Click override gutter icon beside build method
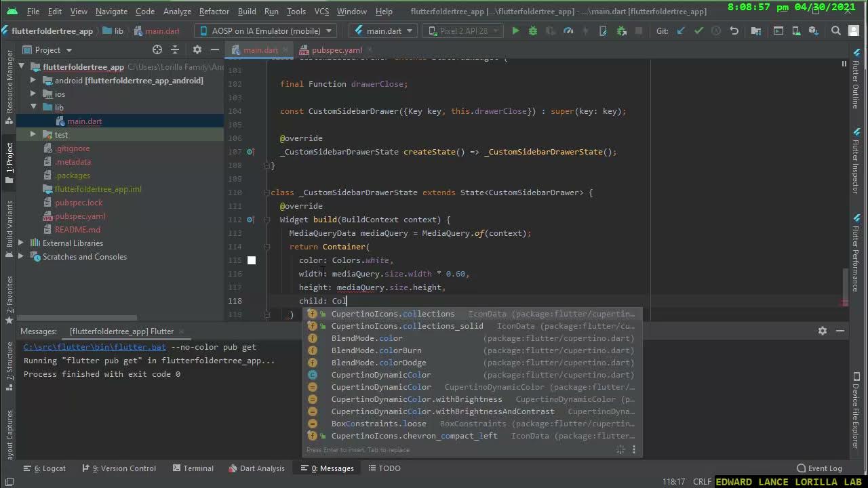This screenshot has width=868, height=488. click(x=250, y=220)
